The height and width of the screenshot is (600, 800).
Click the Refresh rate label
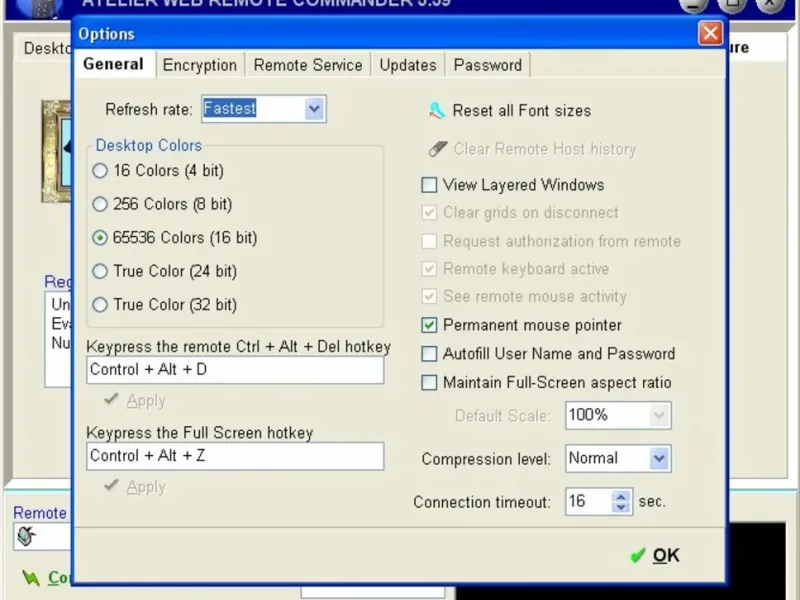point(148,109)
